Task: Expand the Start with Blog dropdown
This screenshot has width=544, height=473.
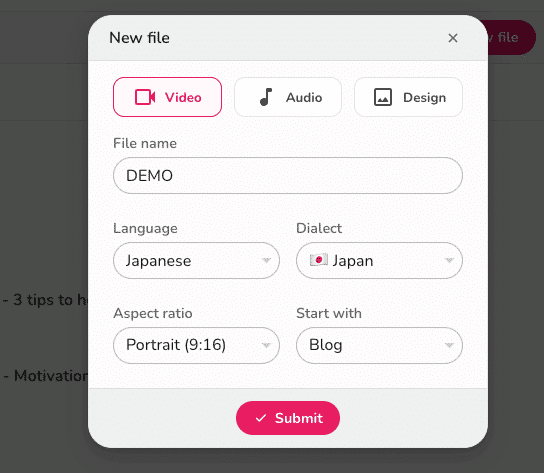Action: 379,345
